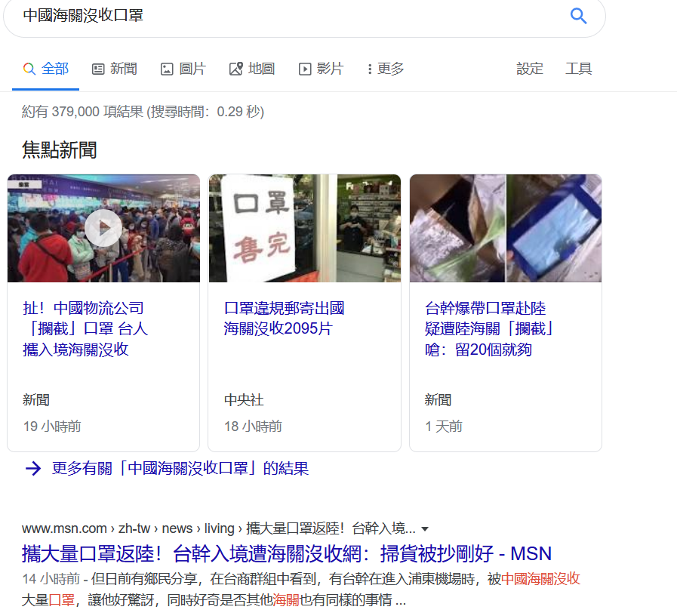Open article 台幹爆帶口罩赴陸 疑遭陸海關「攔截」

click(489, 328)
